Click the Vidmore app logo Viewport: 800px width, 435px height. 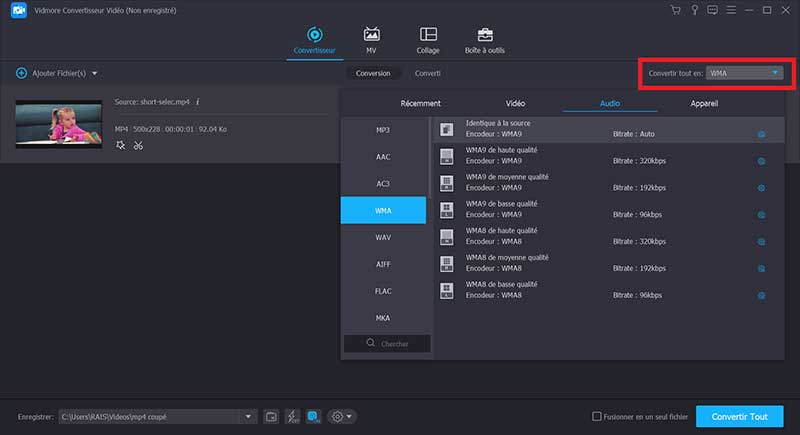coord(19,10)
